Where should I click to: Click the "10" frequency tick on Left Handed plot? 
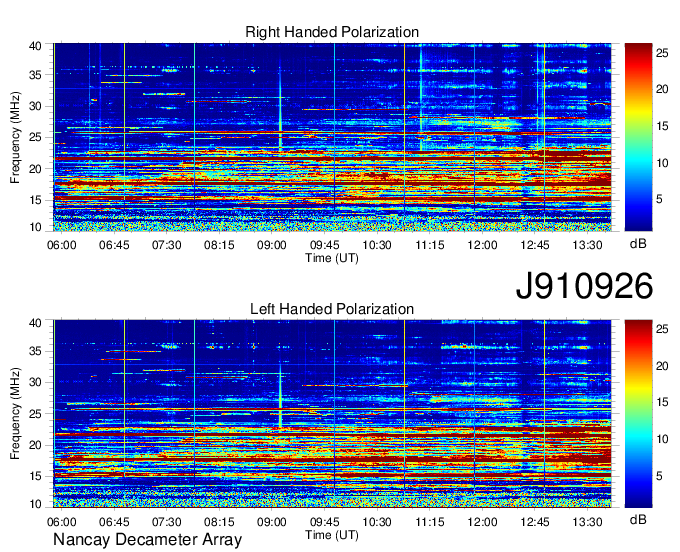coord(35,503)
